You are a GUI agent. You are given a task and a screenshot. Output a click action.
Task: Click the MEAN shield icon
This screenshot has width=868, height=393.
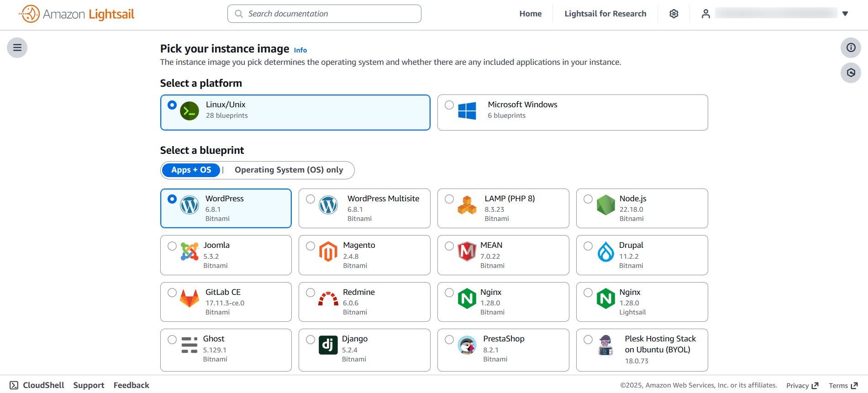point(467,252)
